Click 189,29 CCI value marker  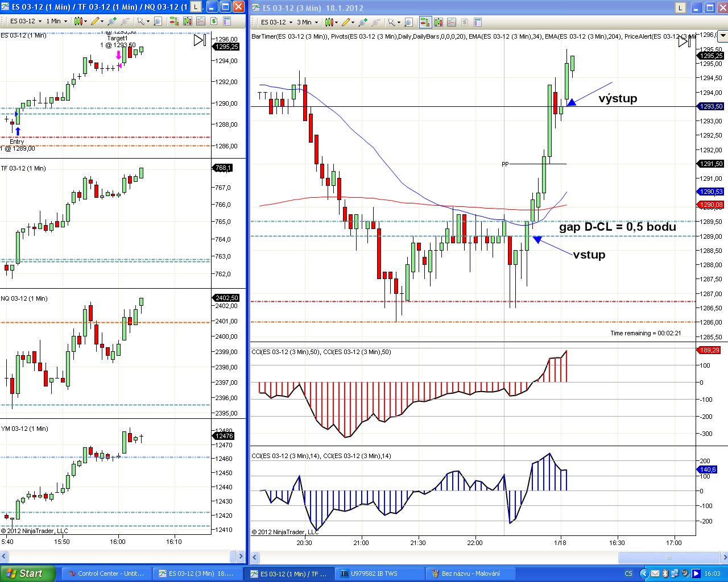(709, 350)
